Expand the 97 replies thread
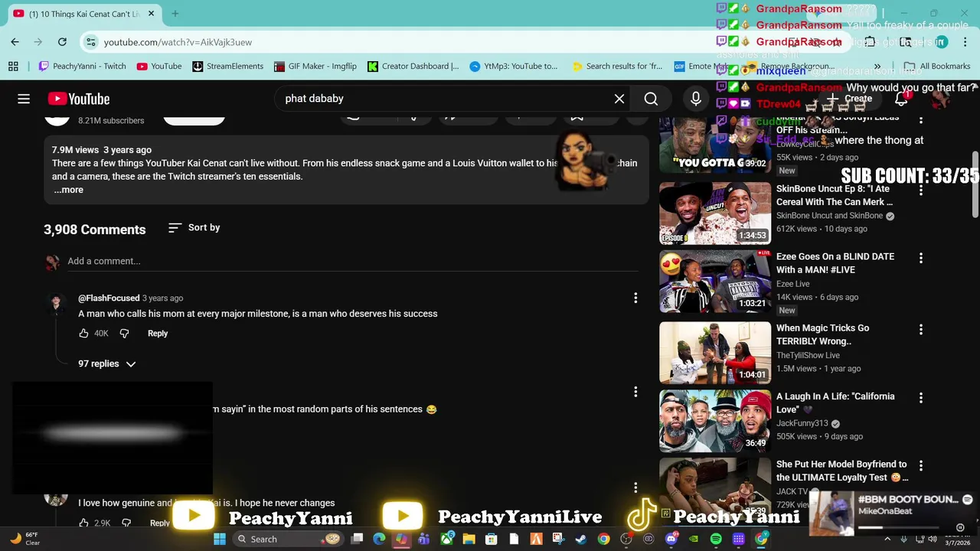Viewport: 980px width, 551px height. (107, 364)
